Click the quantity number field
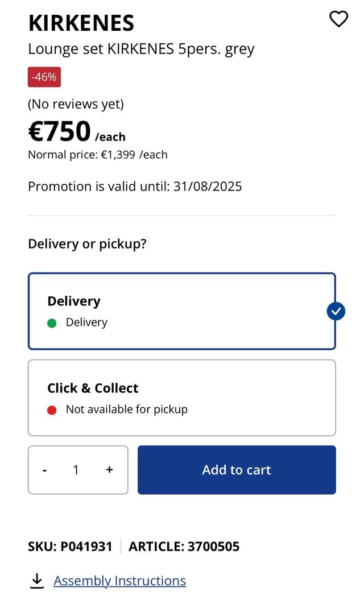Viewport: 364px width, 600px height. (76, 470)
